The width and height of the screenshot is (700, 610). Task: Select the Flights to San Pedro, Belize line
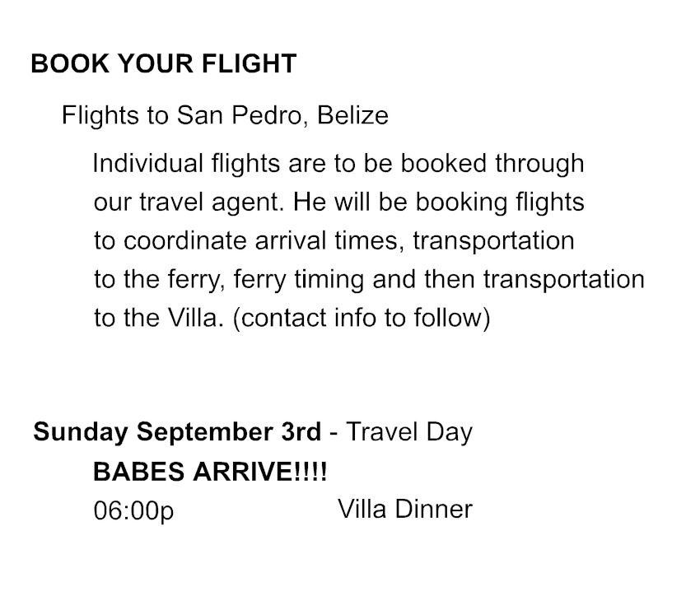(x=225, y=115)
